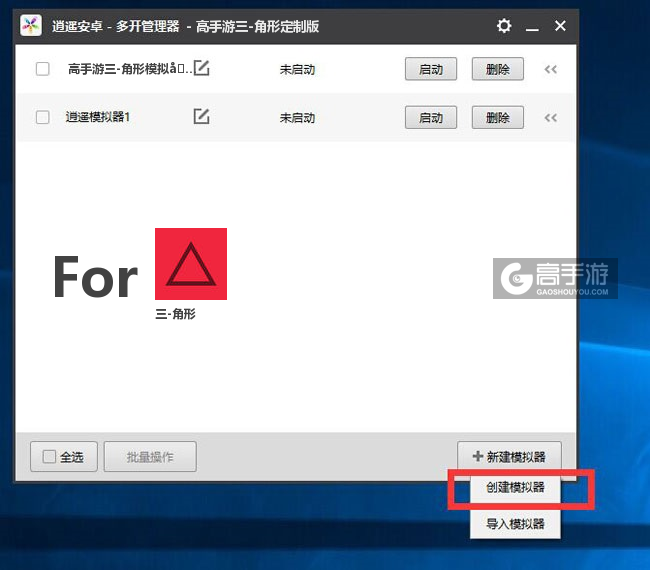Viewport: 650px width, 570px height.
Task: Edit name of 逍遥模拟器1 emulator
Action: [201, 116]
